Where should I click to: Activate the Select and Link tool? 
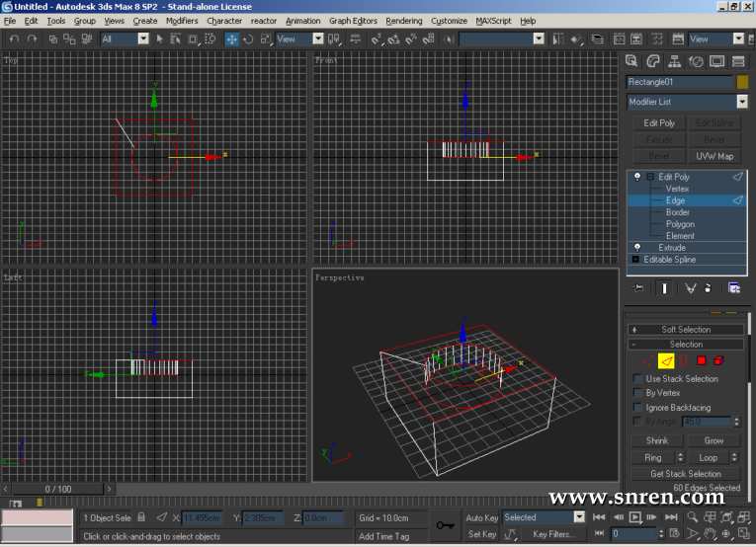pos(53,39)
